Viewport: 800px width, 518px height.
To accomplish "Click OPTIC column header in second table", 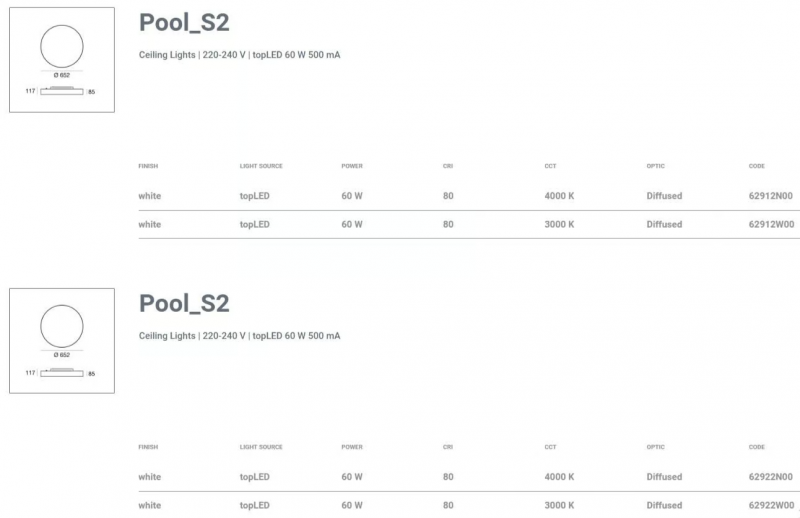I will 656,447.
